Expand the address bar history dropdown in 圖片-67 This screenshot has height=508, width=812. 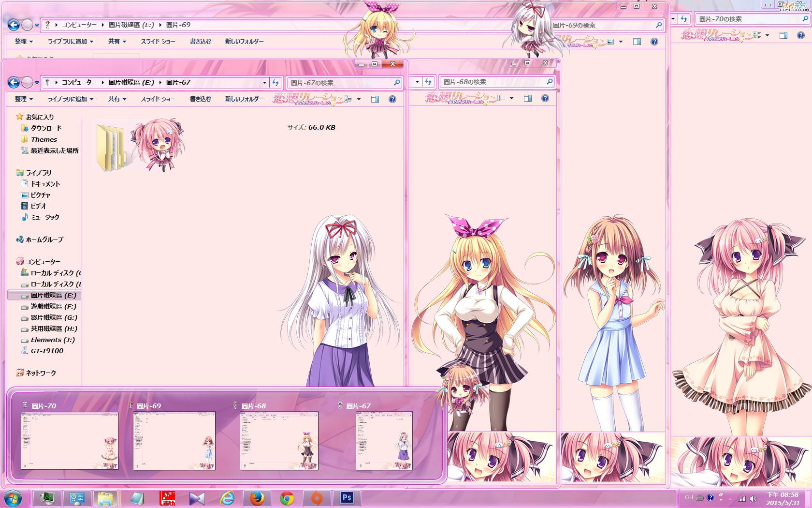(264, 82)
